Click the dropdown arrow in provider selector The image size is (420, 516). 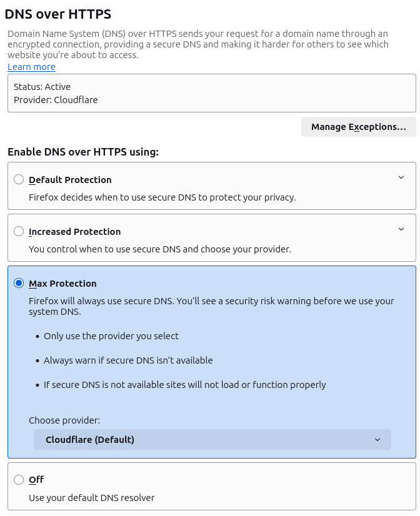377,440
